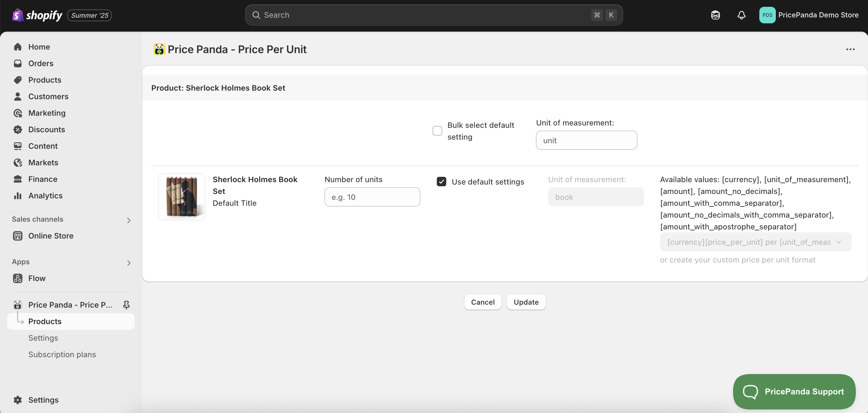The height and width of the screenshot is (413, 868).
Task: Open the three-dot more actions menu
Action: pos(850,49)
